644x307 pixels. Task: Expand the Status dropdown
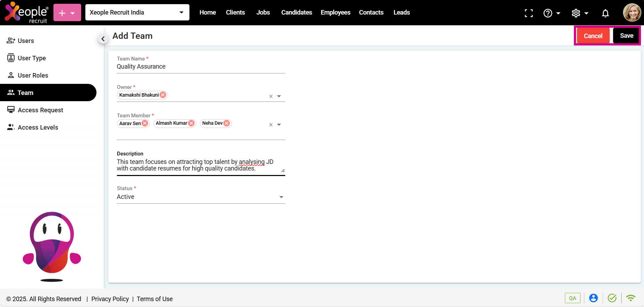281,197
